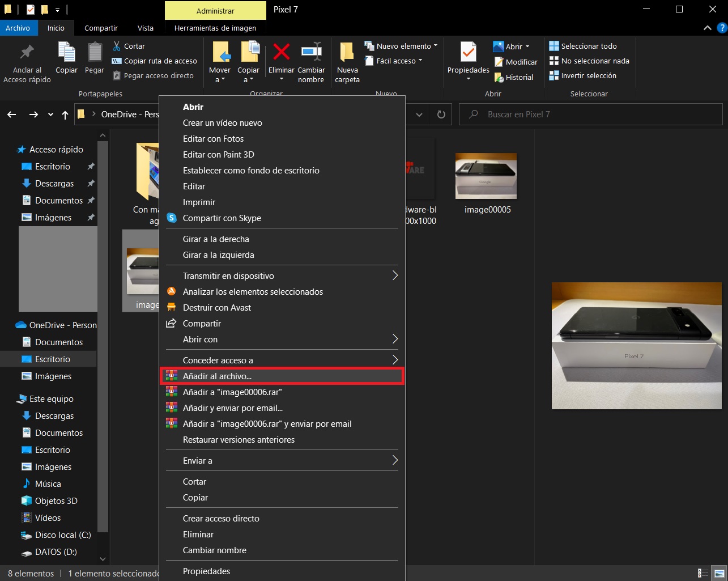
Task: Switch to large icons view in status bar
Action: 718,573
